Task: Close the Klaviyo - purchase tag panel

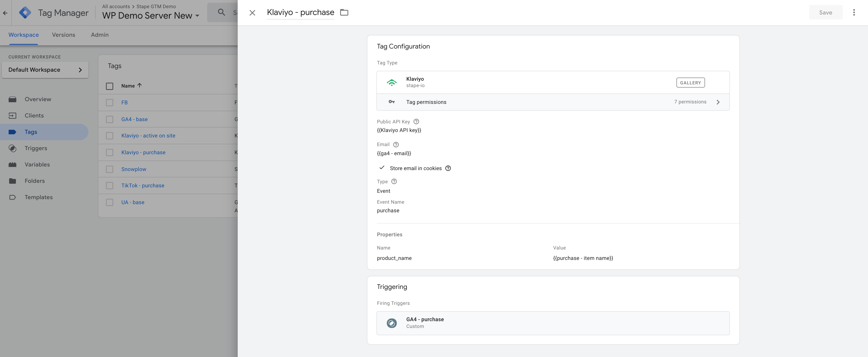Action: (x=252, y=13)
